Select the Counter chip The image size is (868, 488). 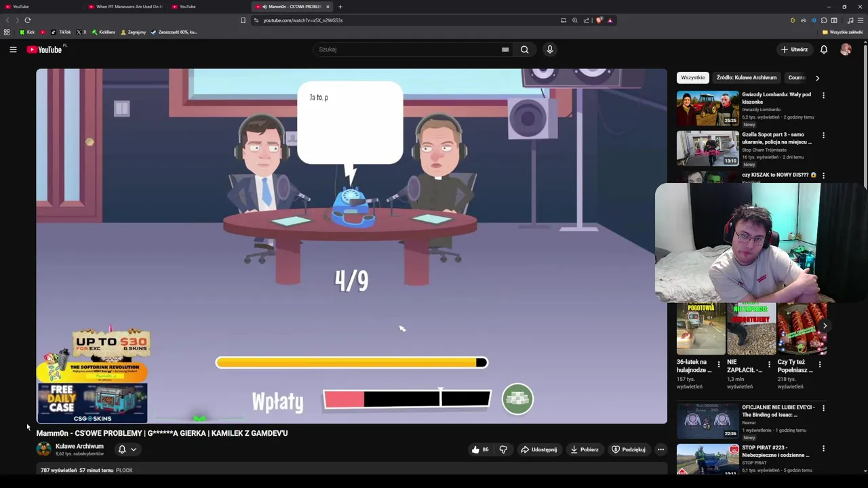(x=797, y=78)
